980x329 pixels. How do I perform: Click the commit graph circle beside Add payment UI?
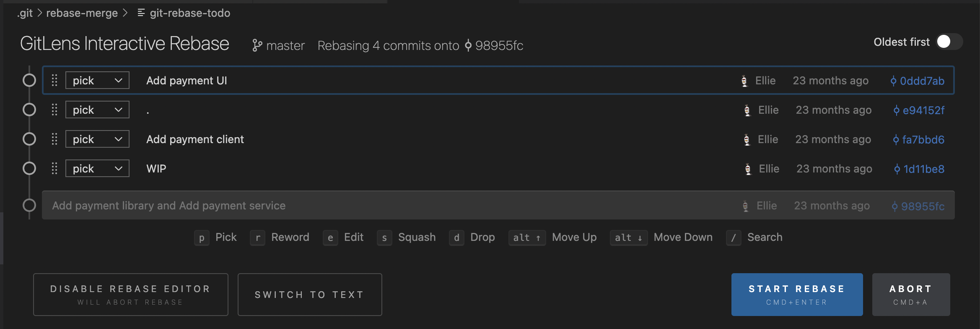click(29, 80)
